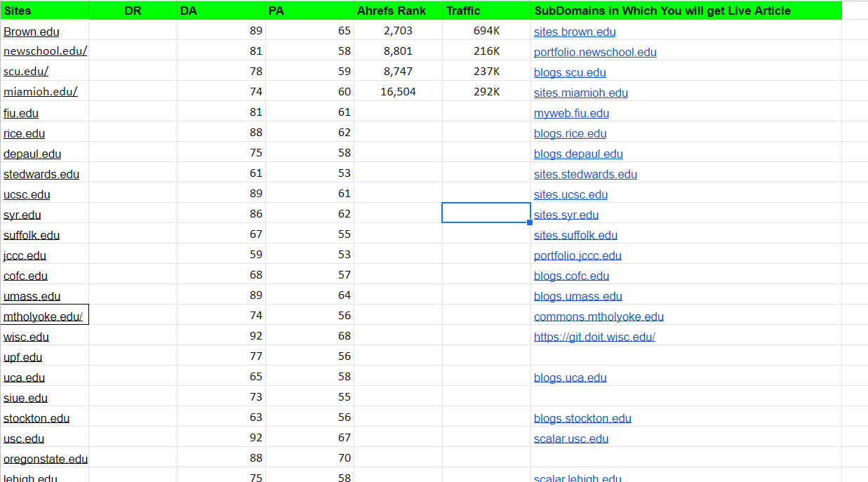
Task: Select Ahrefs Rank value 8,747
Action: pyautogui.click(x=399, y=72)
